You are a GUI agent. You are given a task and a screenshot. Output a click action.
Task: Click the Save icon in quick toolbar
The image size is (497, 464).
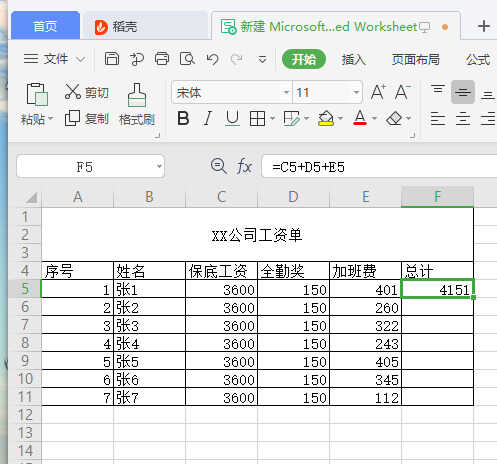112,59
